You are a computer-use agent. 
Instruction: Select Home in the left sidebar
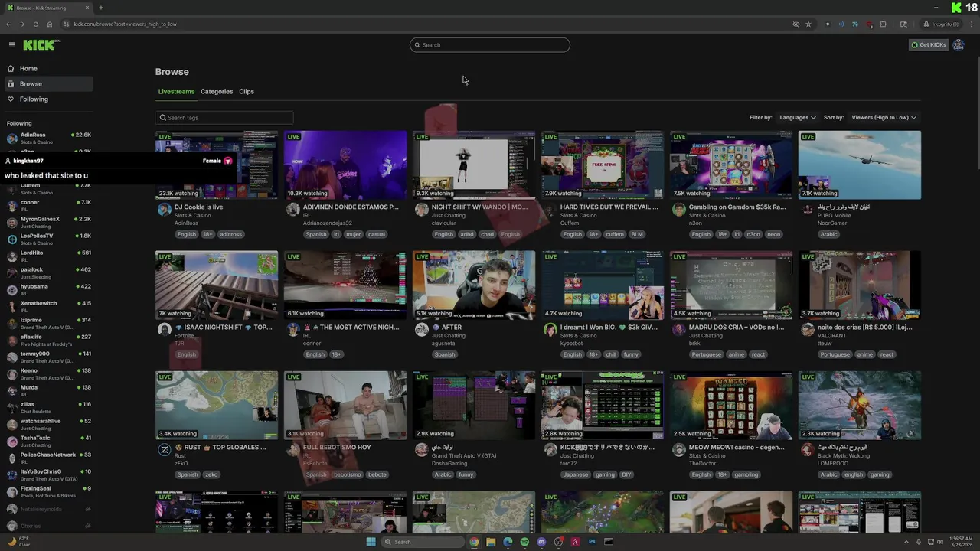(48, 69)
